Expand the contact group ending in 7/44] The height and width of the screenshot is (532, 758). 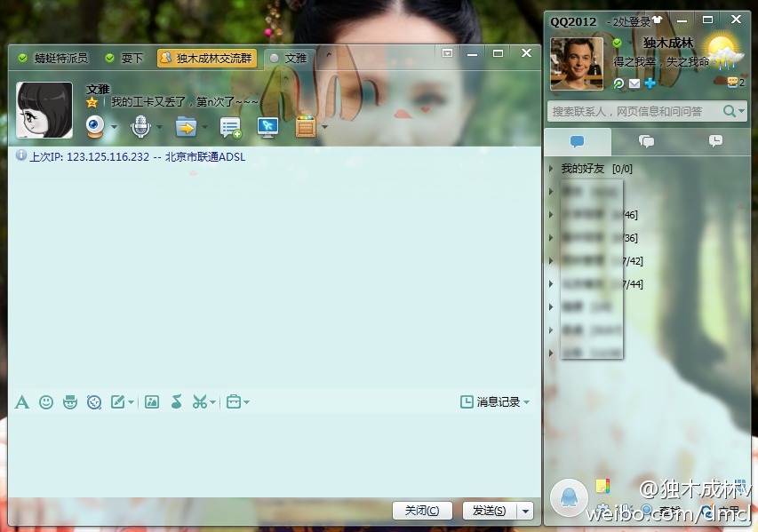click(x=551, y=284)
